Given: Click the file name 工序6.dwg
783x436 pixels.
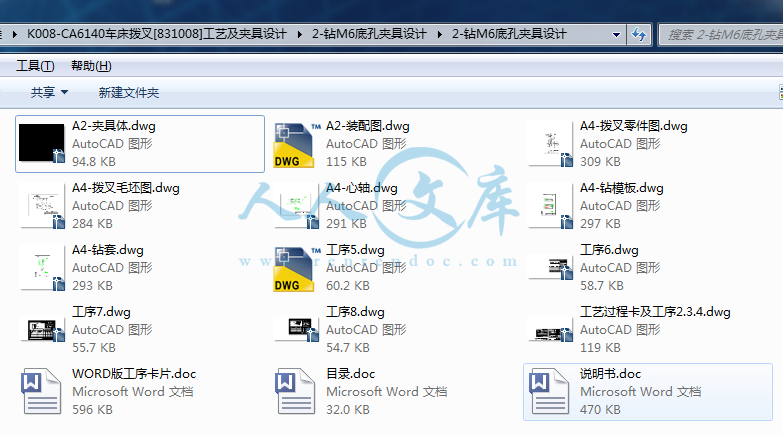Looking at the screenshot, I should click(x=609, y=250).
